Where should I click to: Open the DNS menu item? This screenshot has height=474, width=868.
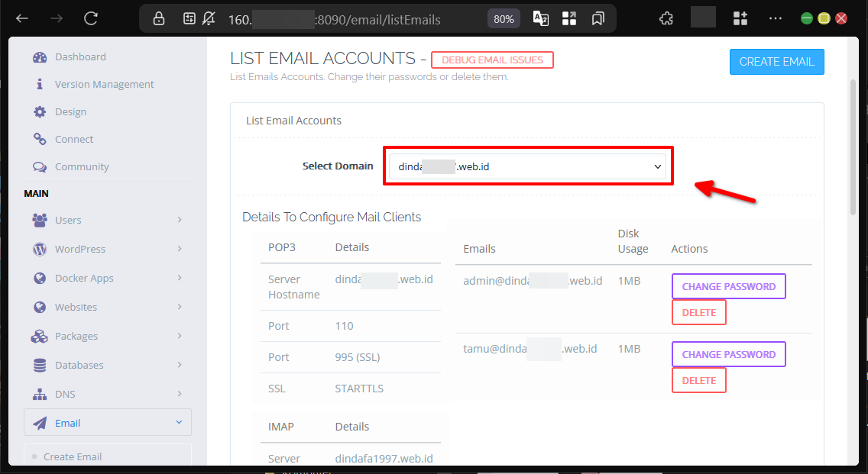[x=107, y=395]
